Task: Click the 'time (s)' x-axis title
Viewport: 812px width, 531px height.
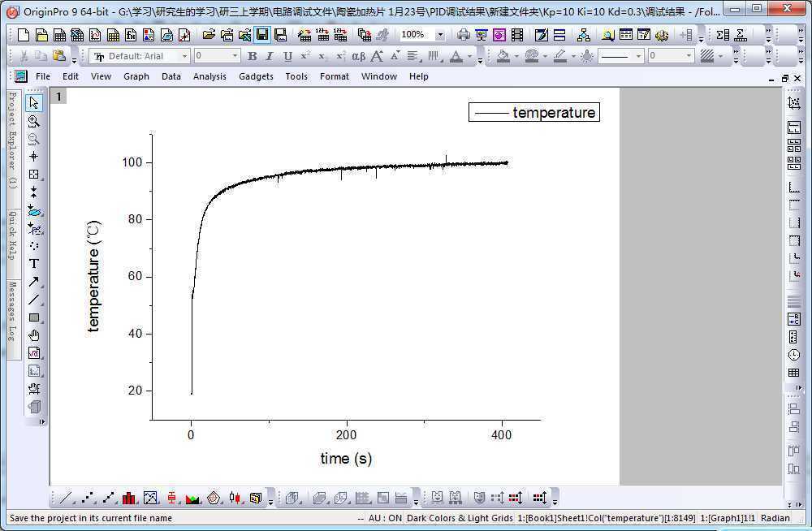Action: coord(346,459)
